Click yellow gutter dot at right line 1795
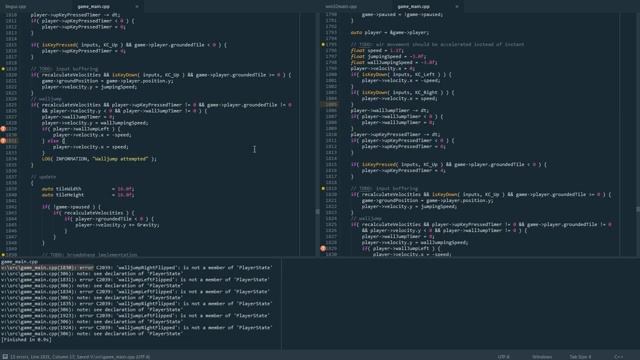Screen dimensions: 640x360 click(x=323, y=44)
